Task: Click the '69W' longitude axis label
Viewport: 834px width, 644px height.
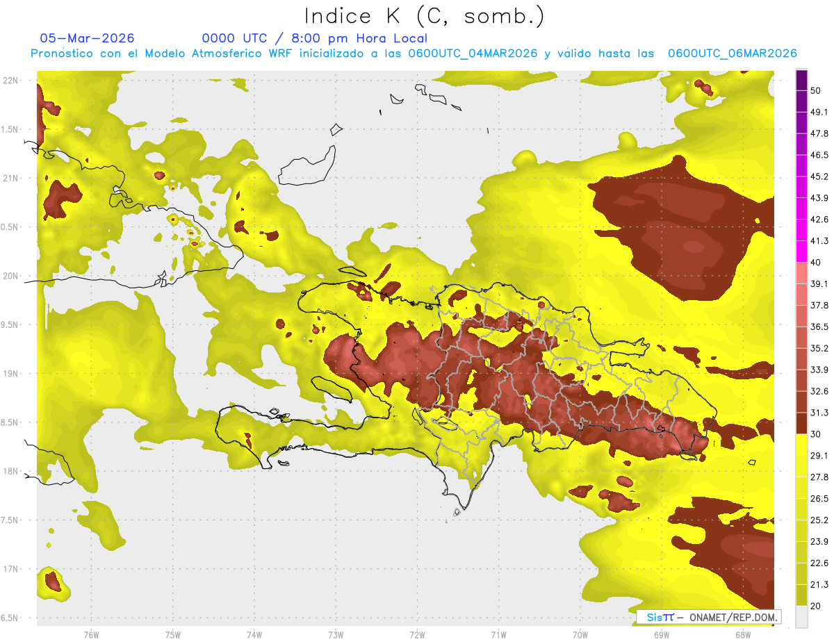Action: (x=662, y=634)
